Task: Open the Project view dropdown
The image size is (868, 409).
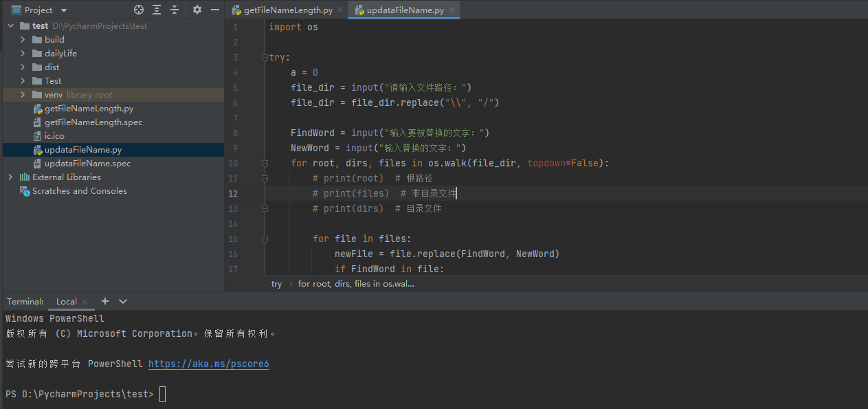Action: point(64,10)
